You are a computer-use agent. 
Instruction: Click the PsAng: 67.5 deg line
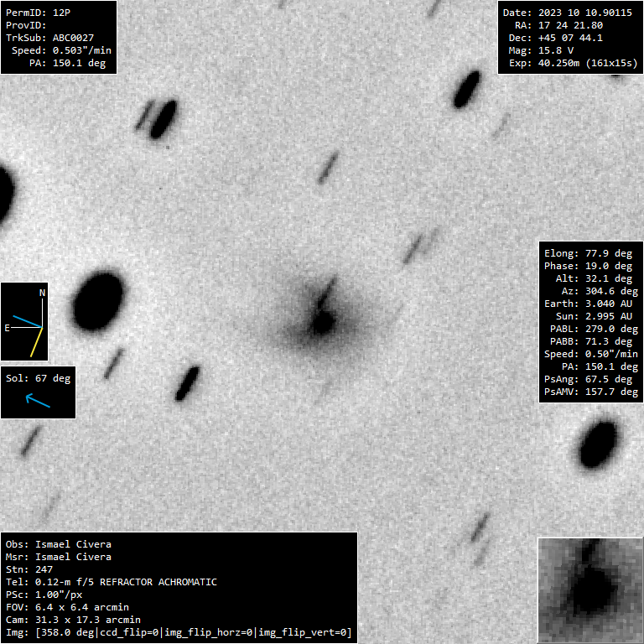click(x=588, y=379)
